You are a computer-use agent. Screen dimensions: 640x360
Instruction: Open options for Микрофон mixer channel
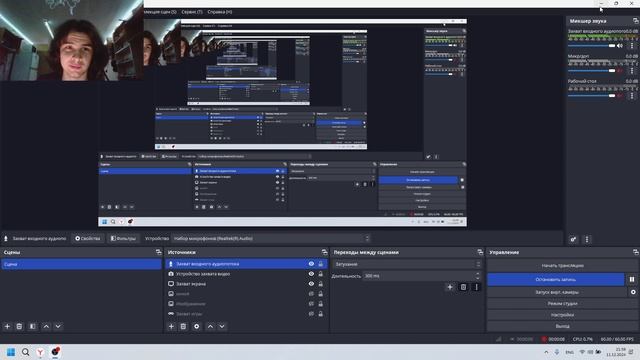[632, 71]
